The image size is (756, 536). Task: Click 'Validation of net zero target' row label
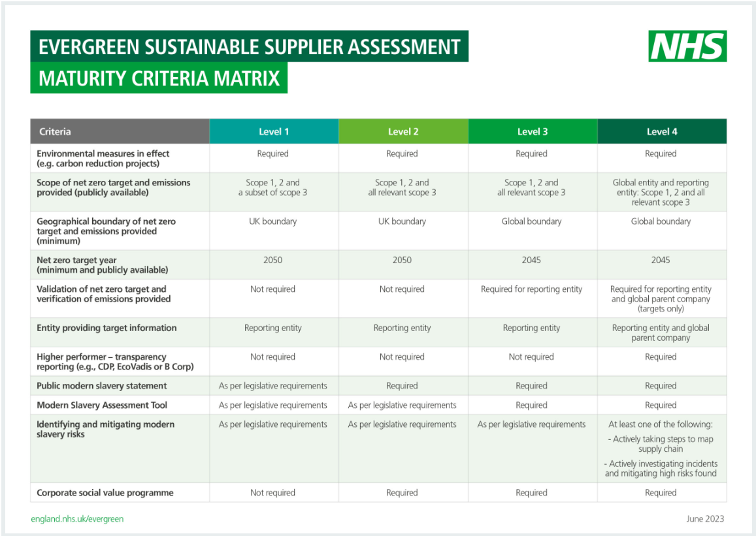coord(104,294)
